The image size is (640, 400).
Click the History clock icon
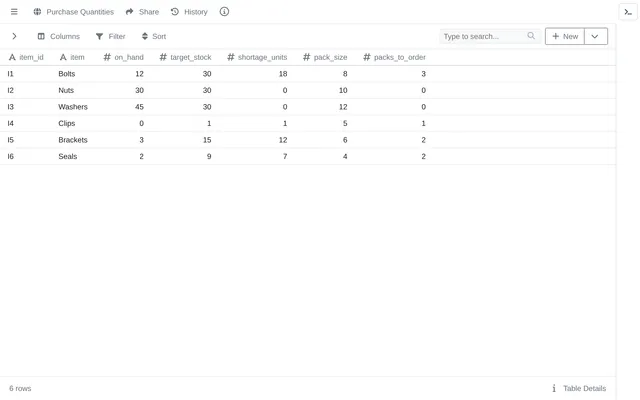[x=175, y=12]
